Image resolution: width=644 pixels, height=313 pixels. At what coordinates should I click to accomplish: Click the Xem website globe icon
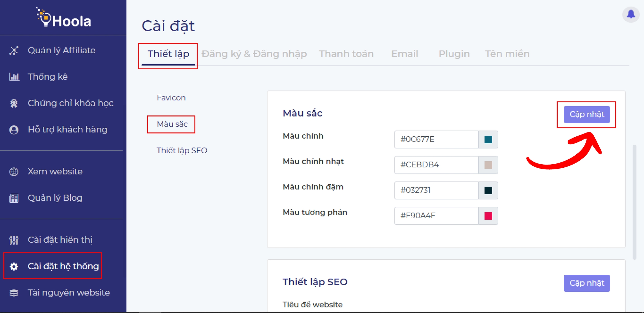(x=14, y=171)
